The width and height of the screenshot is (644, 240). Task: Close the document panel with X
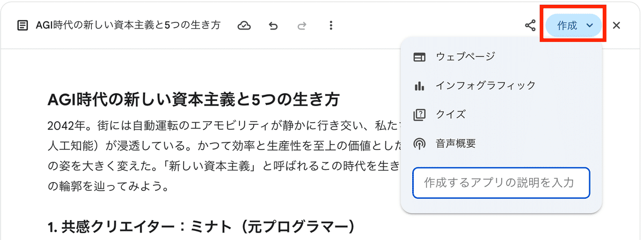click(x=617, y=26)
